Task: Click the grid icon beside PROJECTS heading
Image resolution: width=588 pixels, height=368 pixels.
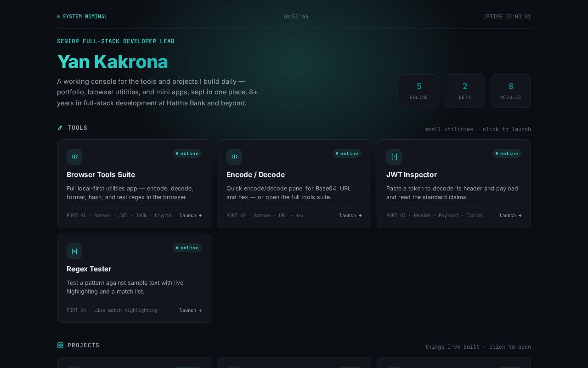Action: (x=60, y=345)
